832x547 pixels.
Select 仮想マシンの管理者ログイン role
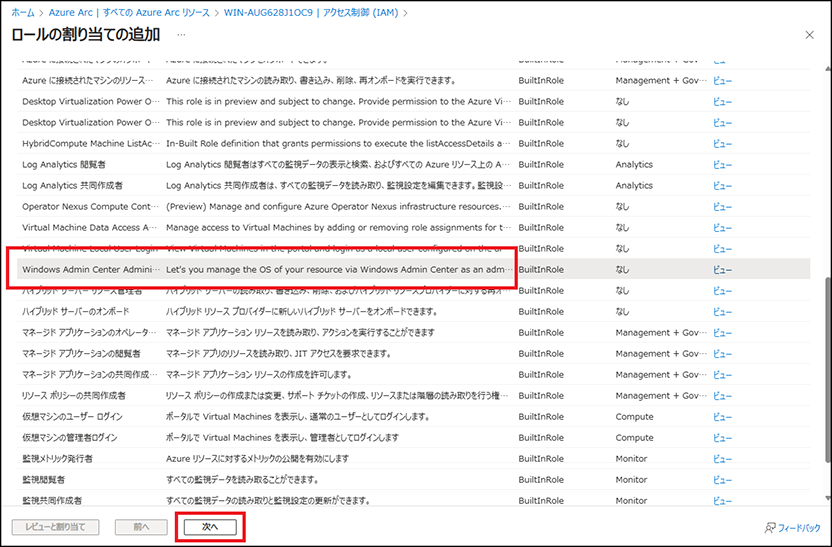413,438
